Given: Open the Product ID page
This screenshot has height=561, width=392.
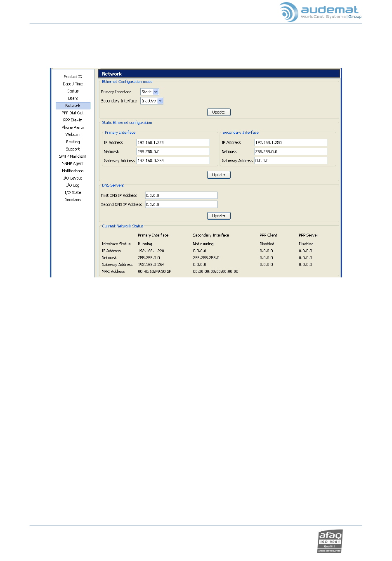Looking at the screenshot, I should tap(73, 77).
